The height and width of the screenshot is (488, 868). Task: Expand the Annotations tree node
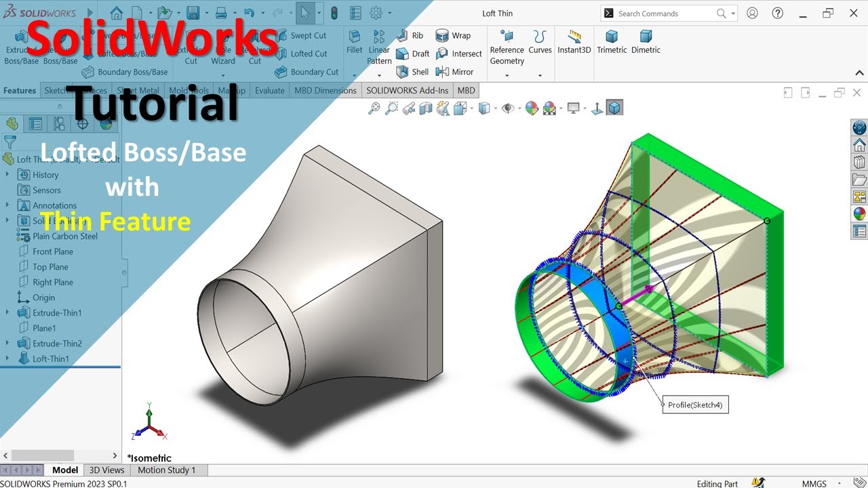[x=8, y=205]
